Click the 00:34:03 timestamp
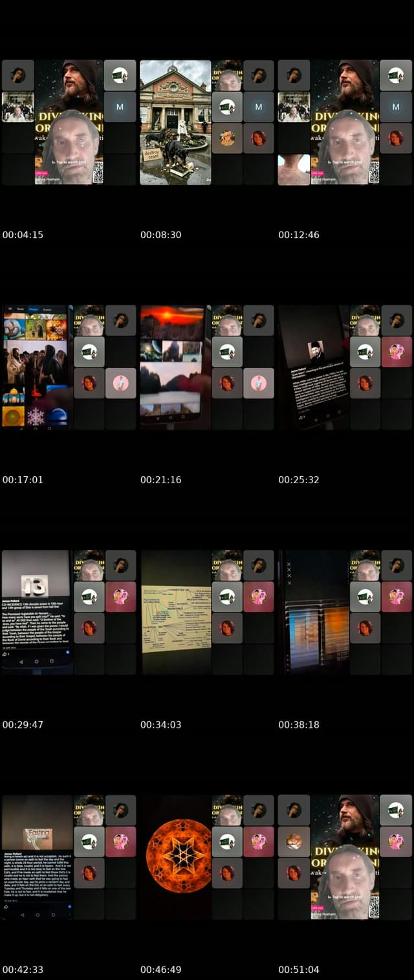 [x=161, y=724]
